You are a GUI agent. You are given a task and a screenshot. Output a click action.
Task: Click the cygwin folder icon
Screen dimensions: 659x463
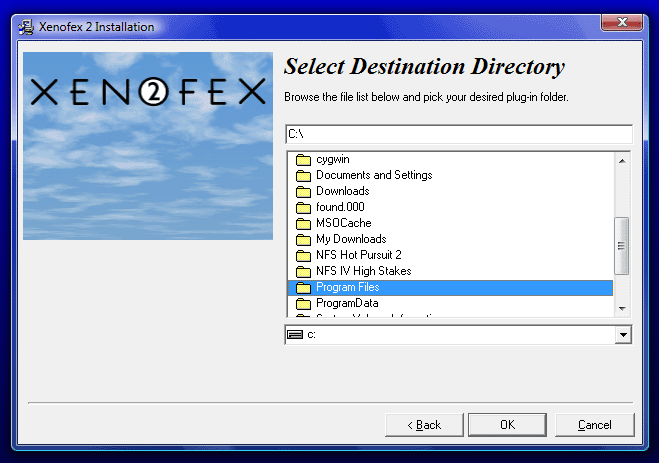[x=303, y=160]
